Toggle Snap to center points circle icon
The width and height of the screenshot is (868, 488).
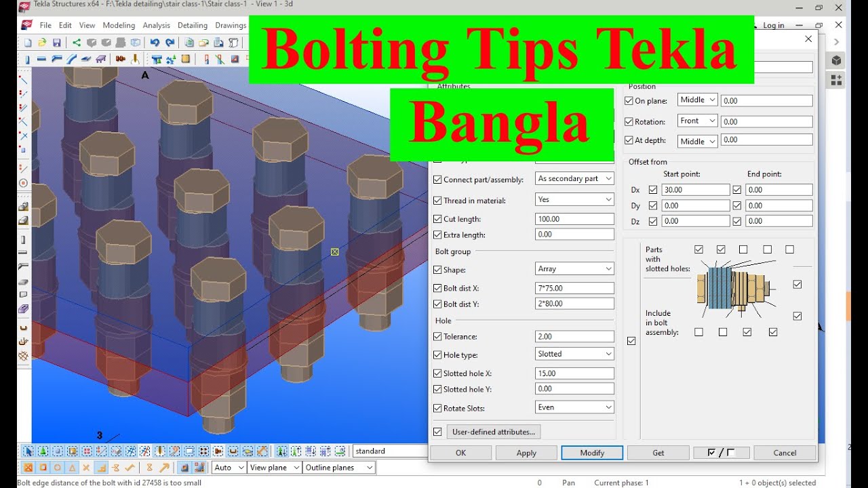(x=58, y=467)
